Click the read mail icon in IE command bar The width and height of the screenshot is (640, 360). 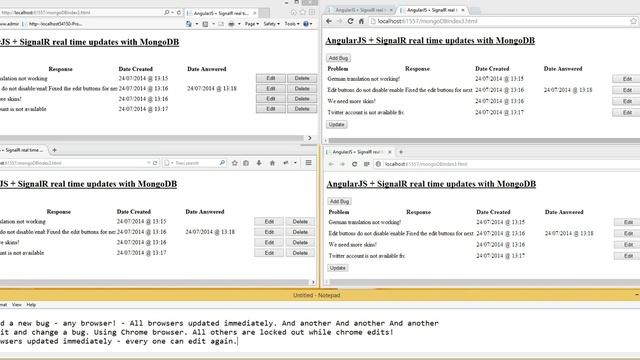tap(221, 24)
